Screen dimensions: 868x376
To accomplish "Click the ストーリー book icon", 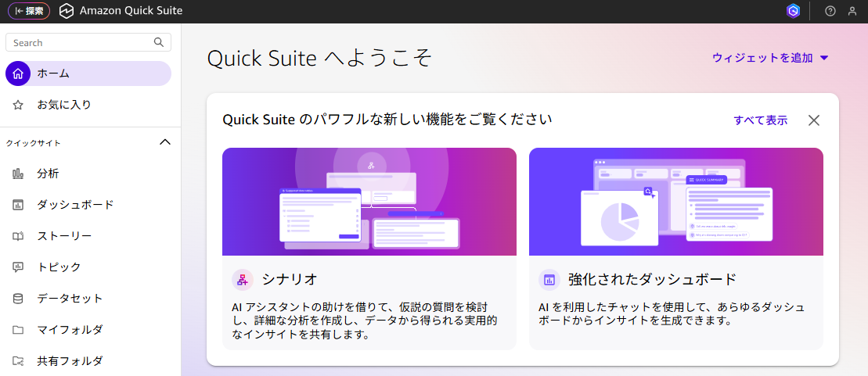I will click(18, 236).
